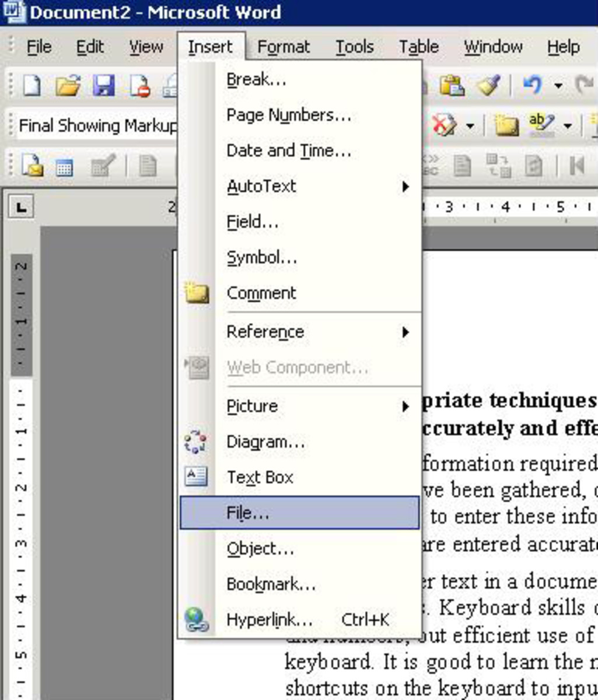598x700 pixels.
Task: Click the tab stop selector on ruler
Action: click(22, 206)
